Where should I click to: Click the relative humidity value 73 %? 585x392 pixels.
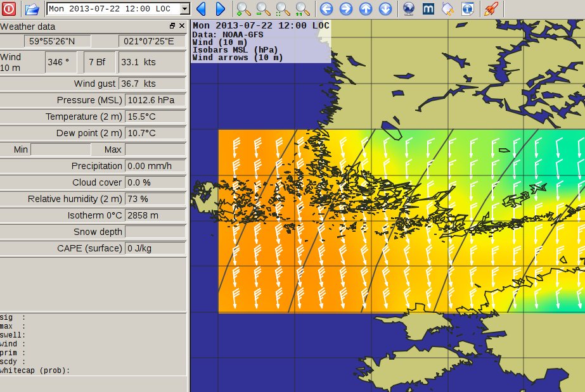tap(155, 199)
